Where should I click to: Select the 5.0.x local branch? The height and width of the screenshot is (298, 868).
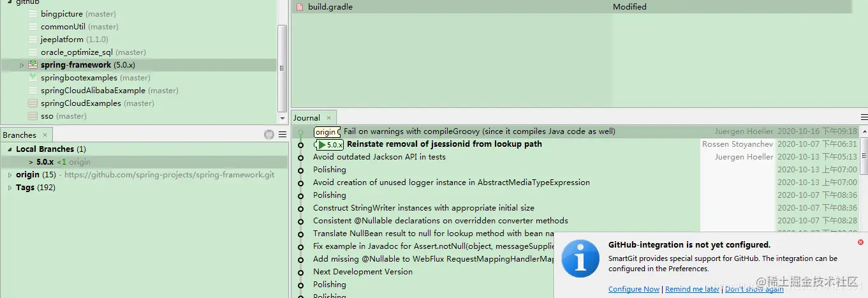click(45, 162)
